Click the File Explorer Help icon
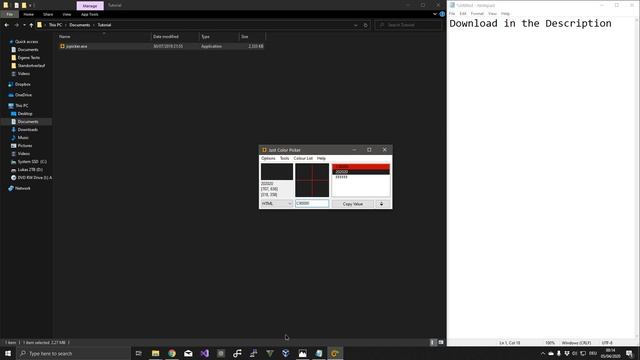 [442, 14]
